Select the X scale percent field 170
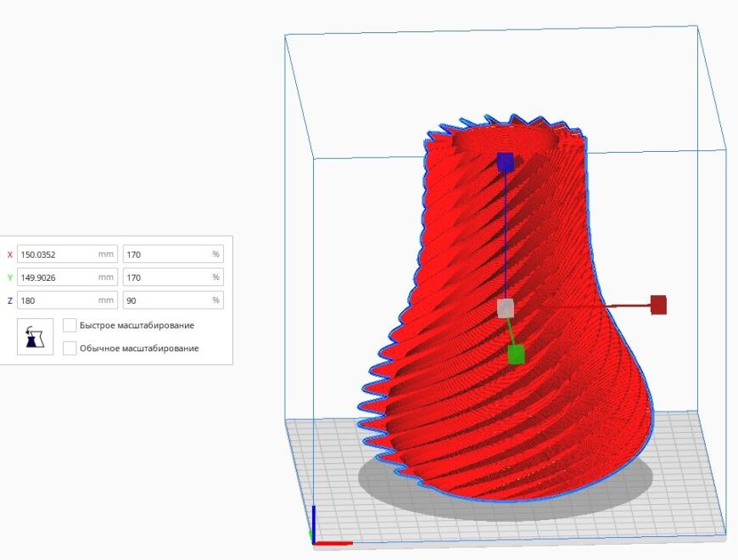This screenshot has width=738, height=560. [x=173, y=254]
